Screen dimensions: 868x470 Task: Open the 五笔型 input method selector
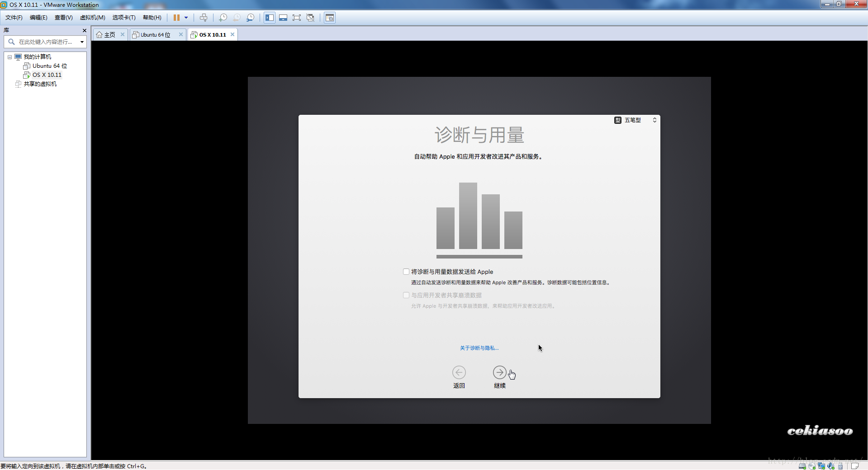tap(636, 120)
